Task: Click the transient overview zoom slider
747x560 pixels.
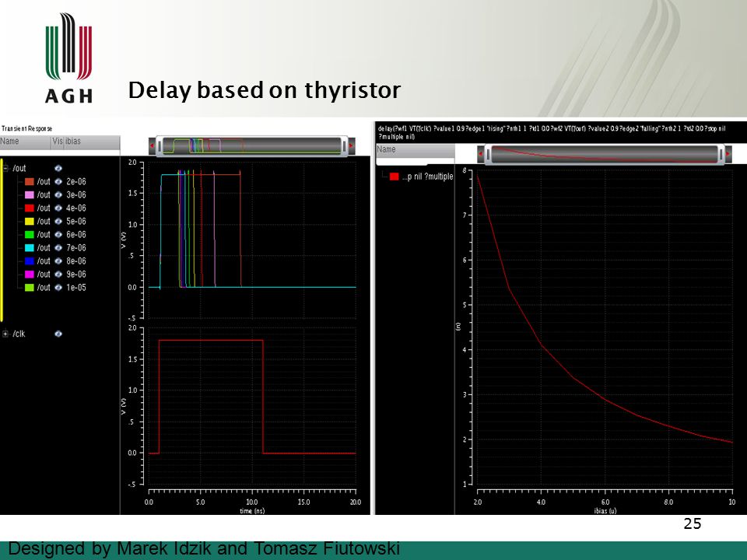Action: (x=252, y=145)
